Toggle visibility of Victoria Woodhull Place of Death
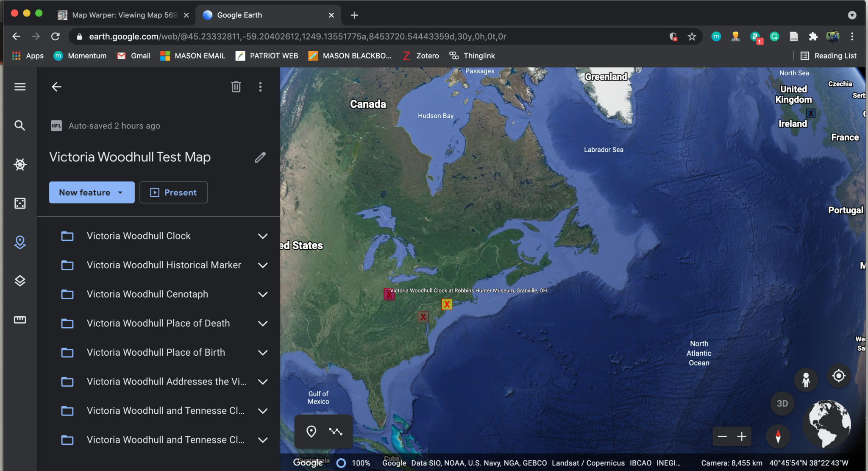868x471 pixels. 67,323
